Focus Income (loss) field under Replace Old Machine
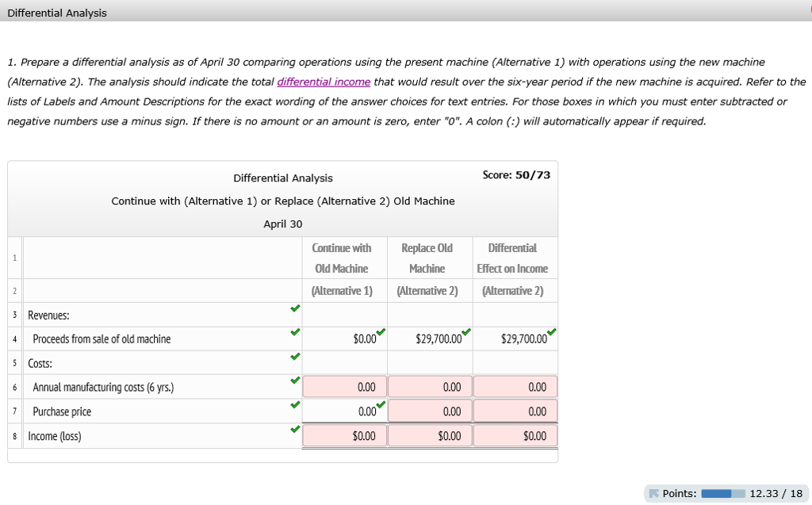This screenshot has width=812, height=505. [x=430, y=436]
